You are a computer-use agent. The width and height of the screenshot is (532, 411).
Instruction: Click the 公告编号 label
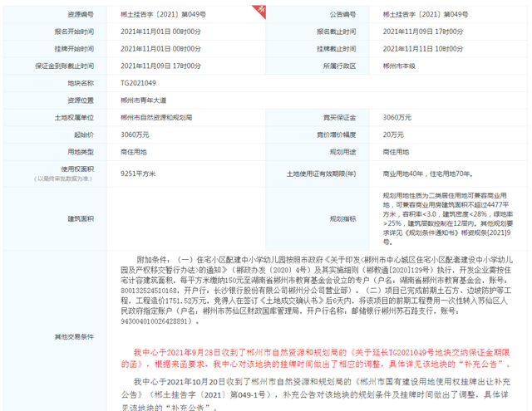(x=342, y=15)
